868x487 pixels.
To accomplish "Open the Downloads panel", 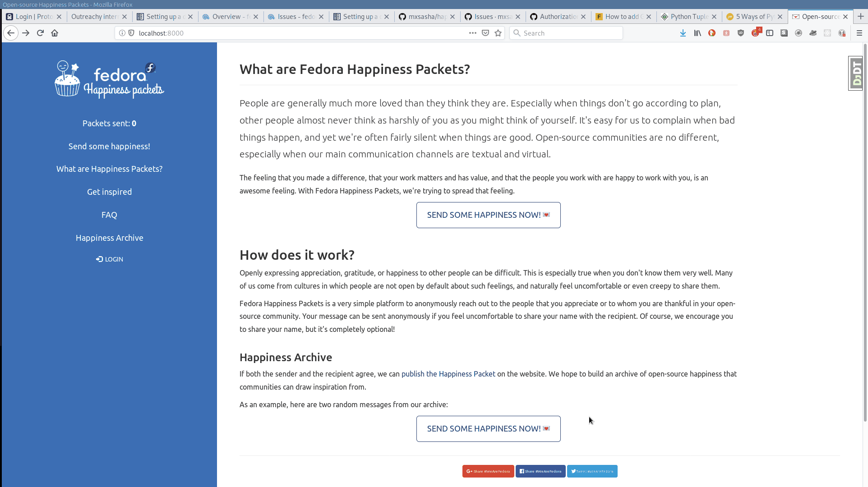I will coord(683,33).
